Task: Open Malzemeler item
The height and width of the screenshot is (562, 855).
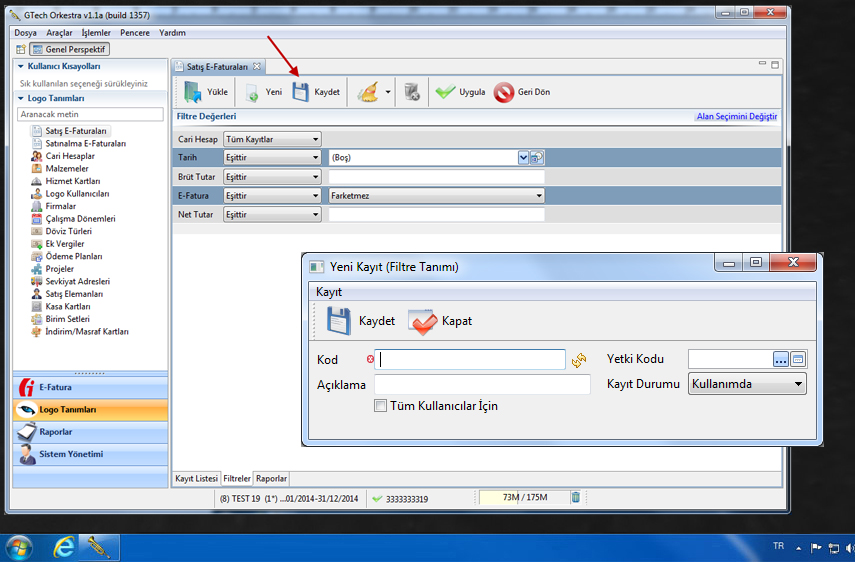Action: pyautogui.click(x=67, y=168)
